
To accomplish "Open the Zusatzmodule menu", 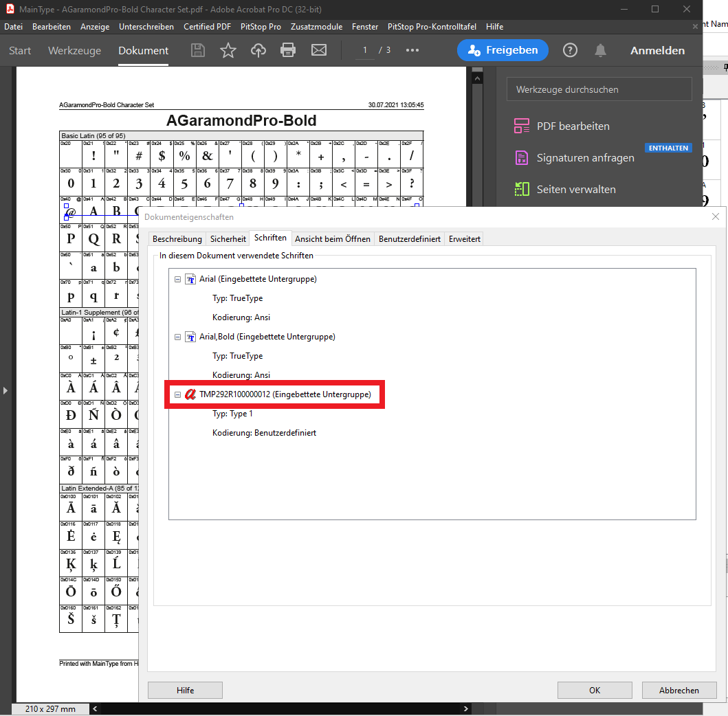I will [317, 27].
